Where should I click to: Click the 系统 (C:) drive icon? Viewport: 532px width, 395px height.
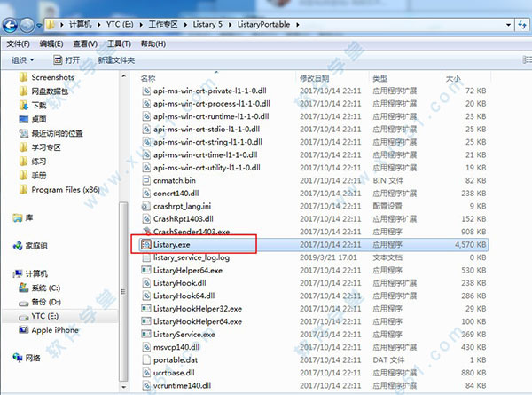[x=23, y=288]
